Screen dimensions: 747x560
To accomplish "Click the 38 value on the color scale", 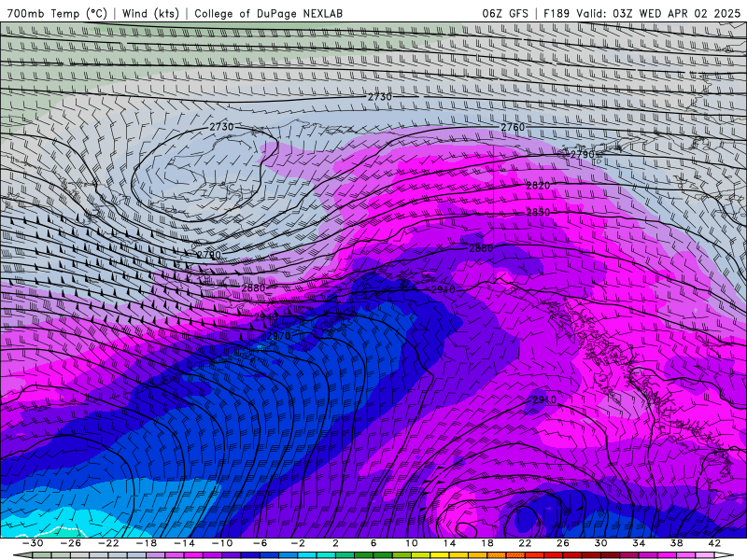I will (676, 543).
